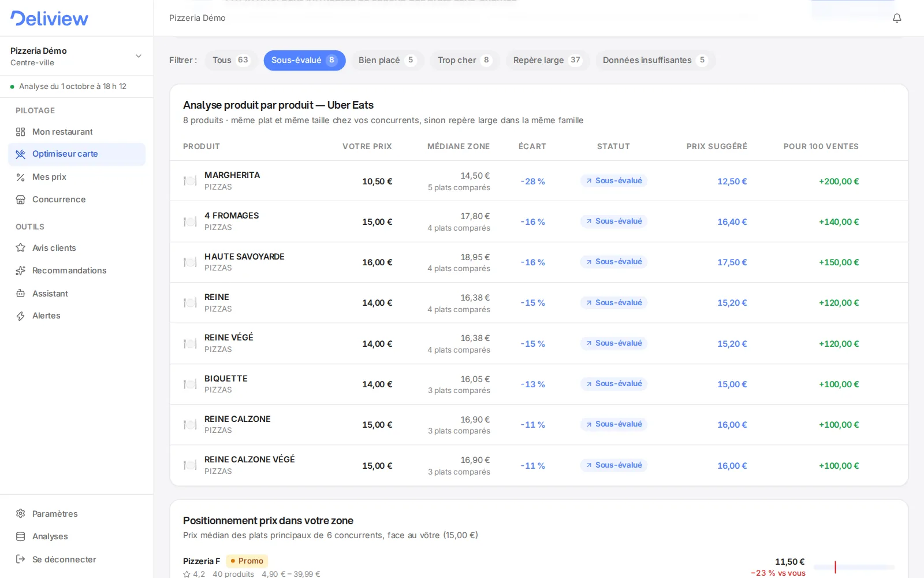The height and width of the screenshot is (578, 924).
Task: Filter by Bien placé
Action: pos(387,60)
